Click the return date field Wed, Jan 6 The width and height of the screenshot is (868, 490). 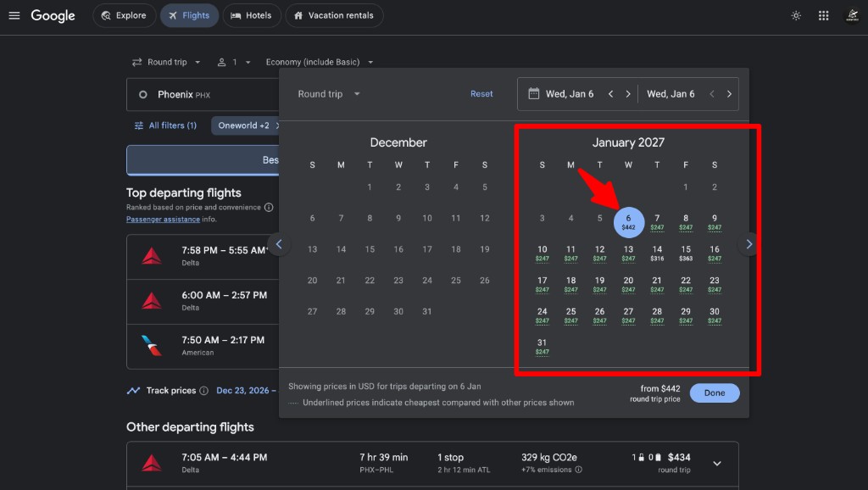click(x=670, y=94)
